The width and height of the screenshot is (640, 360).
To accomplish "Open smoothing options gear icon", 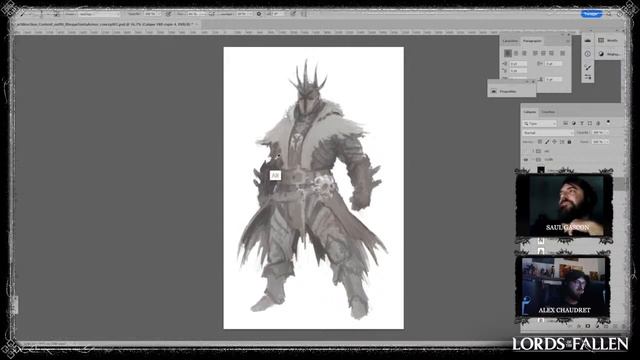I will 259,14.
